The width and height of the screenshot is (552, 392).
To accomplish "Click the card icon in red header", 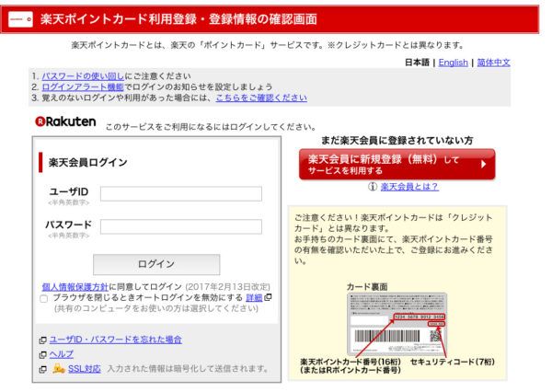I will click(x=20, y=17).
